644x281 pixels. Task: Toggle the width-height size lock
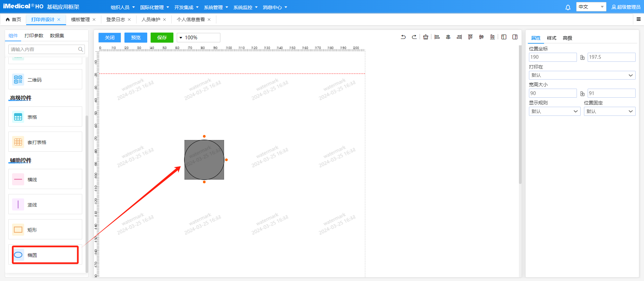click(x=582, y=94)
